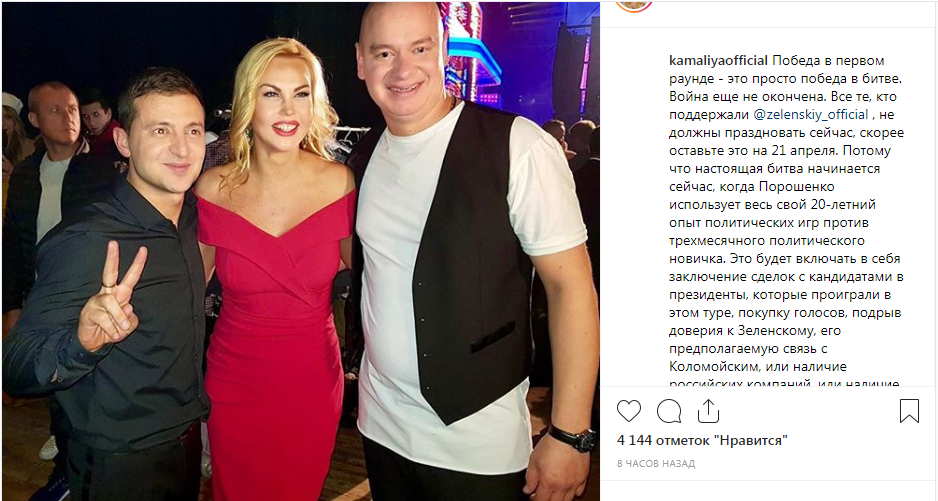Open comments via the speech bubble icon
938x501 pixels.
point(669,412)
